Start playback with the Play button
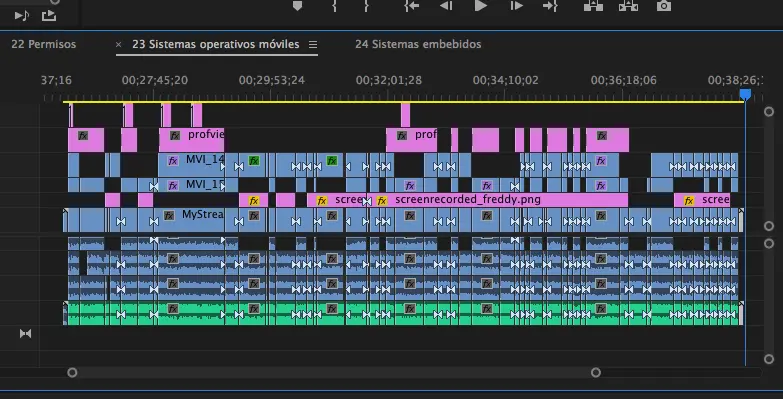 pyautogui.click(x=480, y=5)
